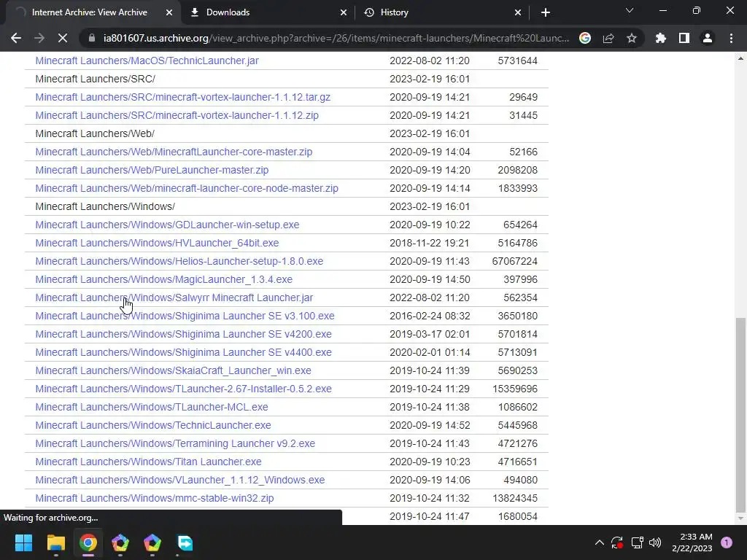
Task: Stop loading the page
Action: (63, 38)
